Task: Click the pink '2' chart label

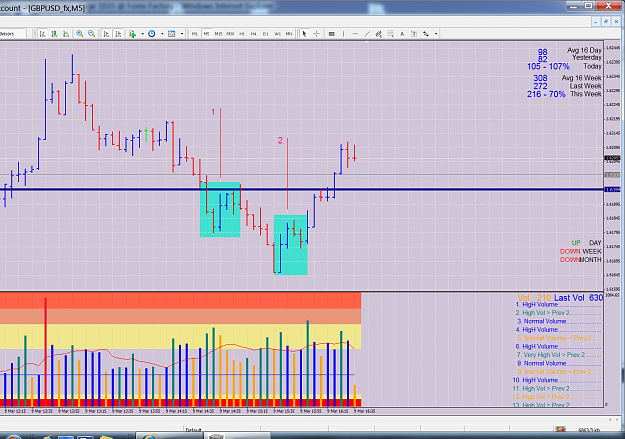Action: (280, 140)
